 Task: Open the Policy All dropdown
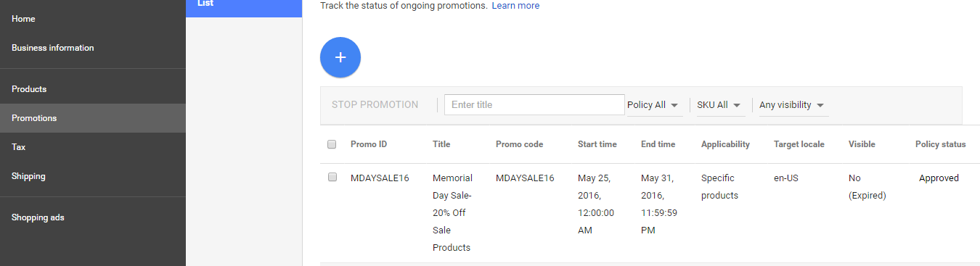(x=654, y=105)
